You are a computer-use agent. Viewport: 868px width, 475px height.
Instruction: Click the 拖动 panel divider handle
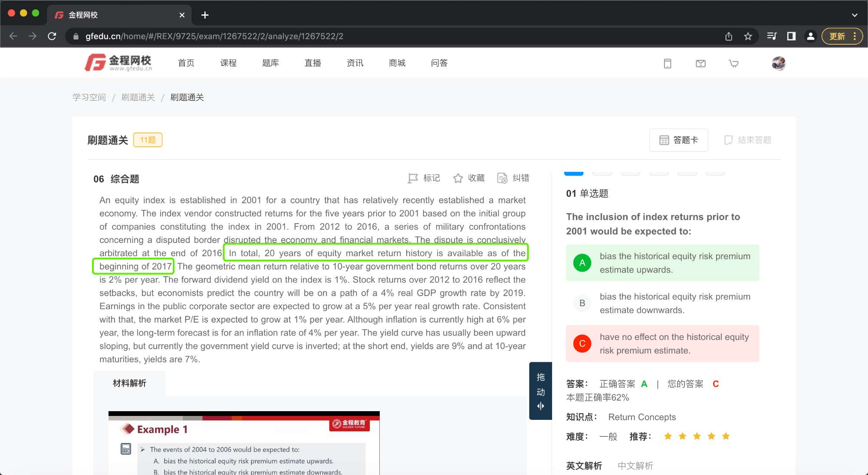[x=540, y=391]
